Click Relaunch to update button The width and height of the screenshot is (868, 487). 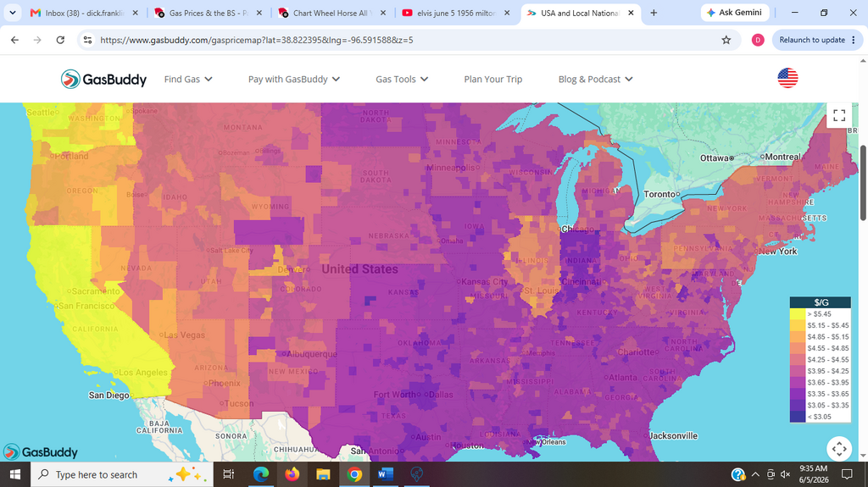(816, 40)
